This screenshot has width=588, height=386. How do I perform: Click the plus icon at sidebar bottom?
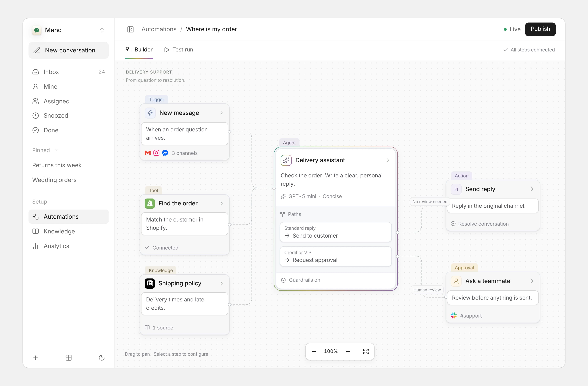pyautogui.click(x=36, y=358)
